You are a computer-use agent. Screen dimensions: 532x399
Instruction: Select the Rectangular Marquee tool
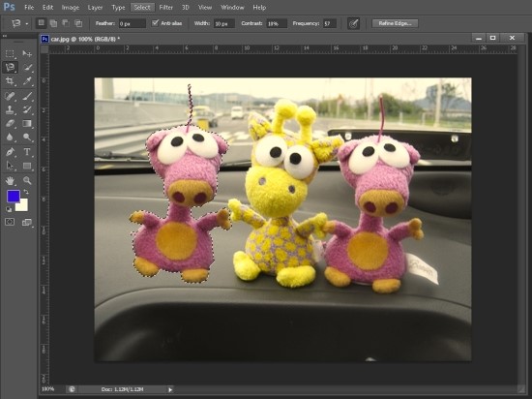pyautogui.click(x=10, y=53)
